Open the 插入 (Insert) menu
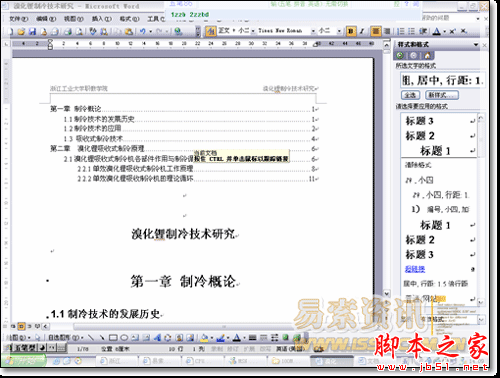Viewport: 500px width, 378px height. pyautogui.click(x=101, y=19)
